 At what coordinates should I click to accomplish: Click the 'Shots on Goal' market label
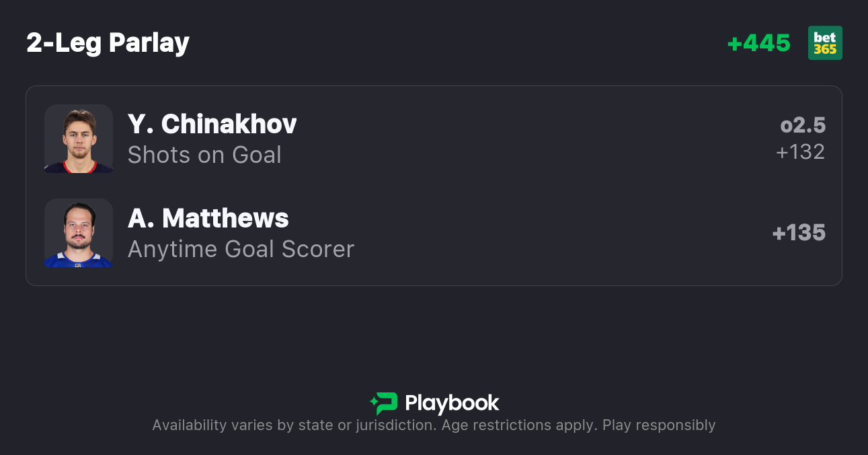[204, 155]
